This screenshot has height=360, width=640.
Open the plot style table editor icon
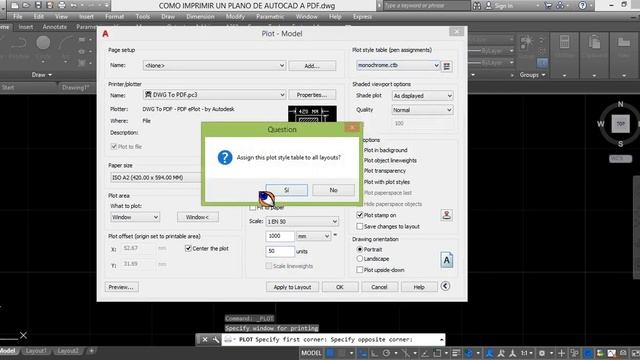click(x=447, y=66)
